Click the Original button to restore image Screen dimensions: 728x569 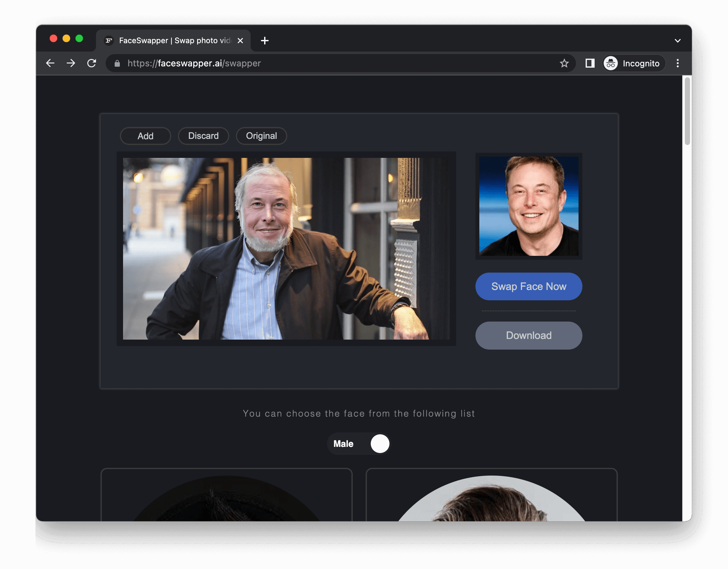(x=261, y=136)
